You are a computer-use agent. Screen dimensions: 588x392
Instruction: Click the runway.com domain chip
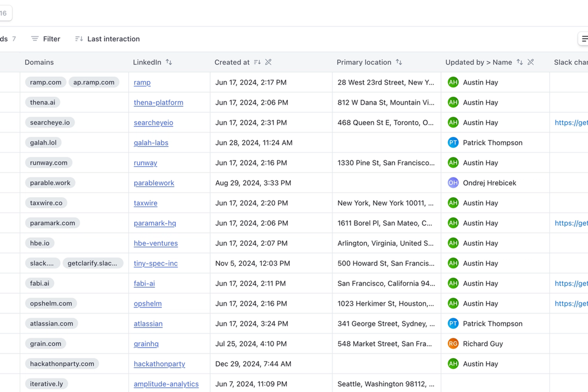[x=49, y=163]
